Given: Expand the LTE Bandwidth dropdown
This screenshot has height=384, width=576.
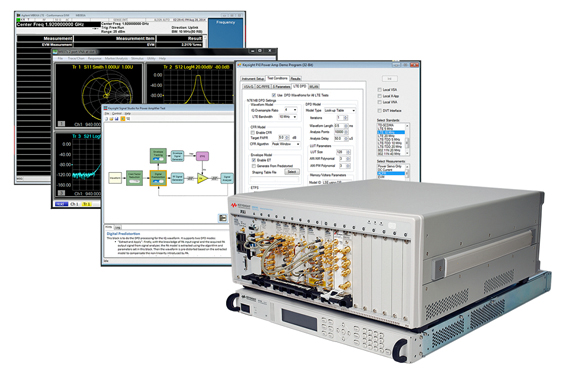Looking at the screenshot, I should click(288, 117).
